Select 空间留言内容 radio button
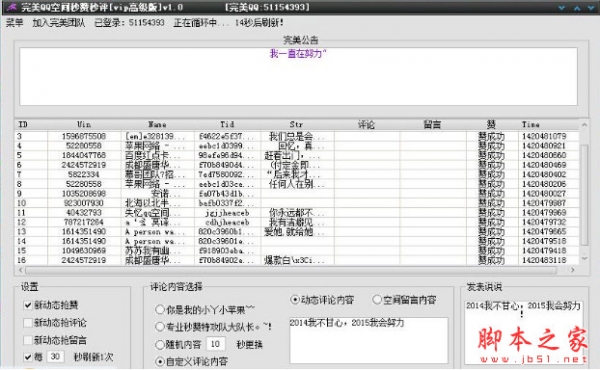Viewport: 600px width, 370px height. [x=377, y=300]
